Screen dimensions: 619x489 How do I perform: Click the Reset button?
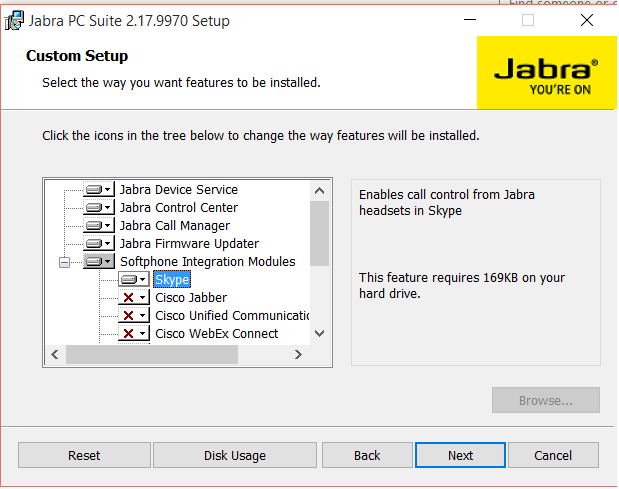[84, 455]
